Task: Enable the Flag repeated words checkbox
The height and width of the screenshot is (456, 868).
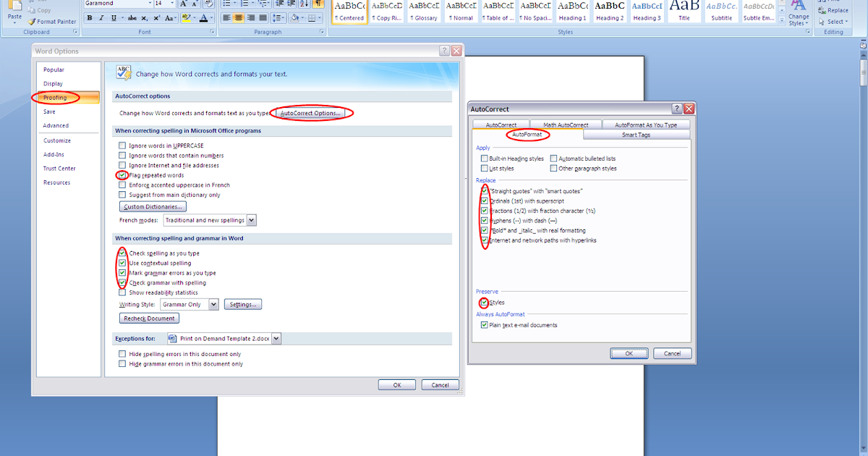Action: click(122, 174)
